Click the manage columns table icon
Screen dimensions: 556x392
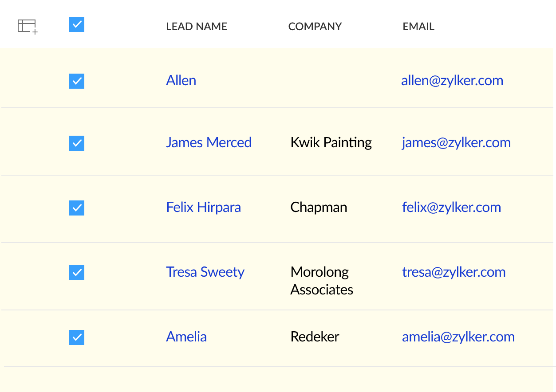tap(27, 27)
